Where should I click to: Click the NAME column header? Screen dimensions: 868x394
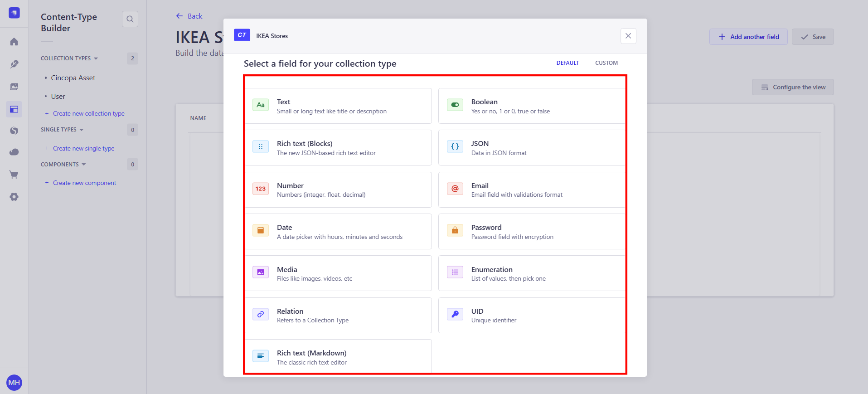(x=198, y=118)
